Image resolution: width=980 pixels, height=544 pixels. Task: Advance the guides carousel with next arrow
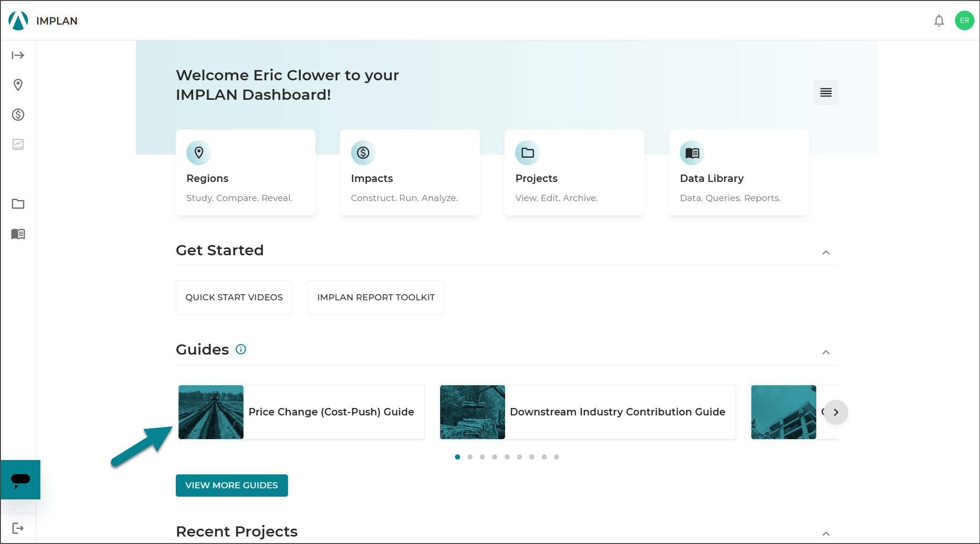(x=836, y=412)
